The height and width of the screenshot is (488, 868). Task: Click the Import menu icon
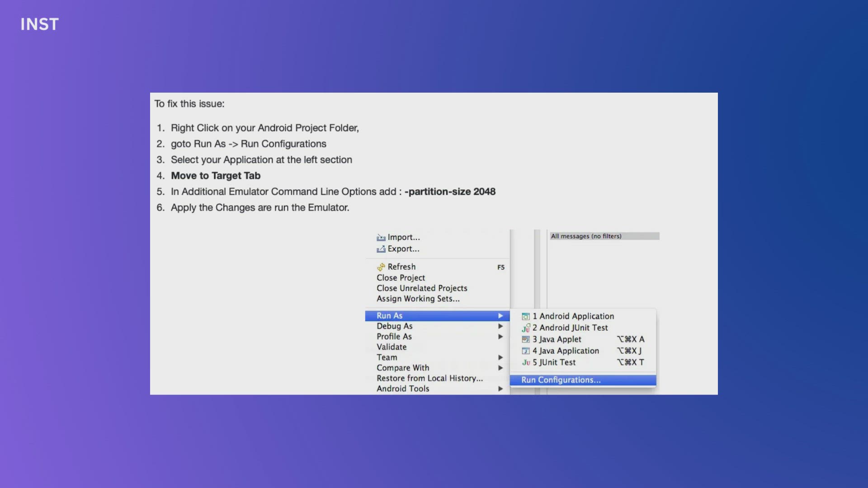(381, 238)
